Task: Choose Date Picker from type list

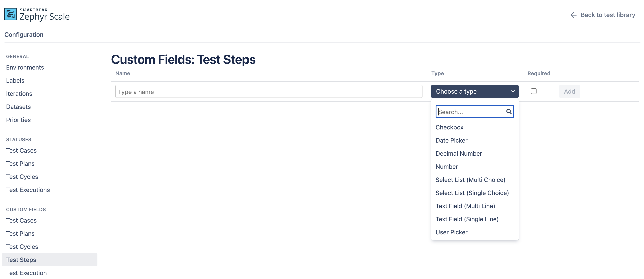Action: 451,140
